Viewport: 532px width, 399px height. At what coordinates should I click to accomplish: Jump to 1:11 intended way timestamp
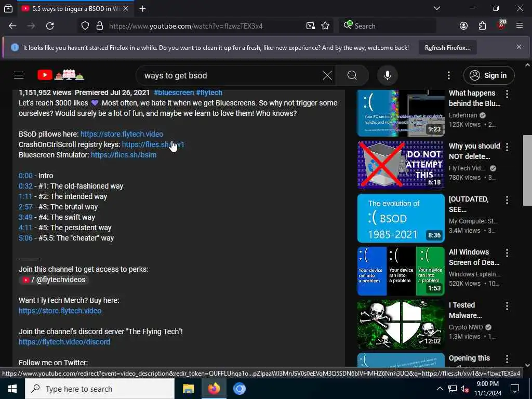click(25, 196)
